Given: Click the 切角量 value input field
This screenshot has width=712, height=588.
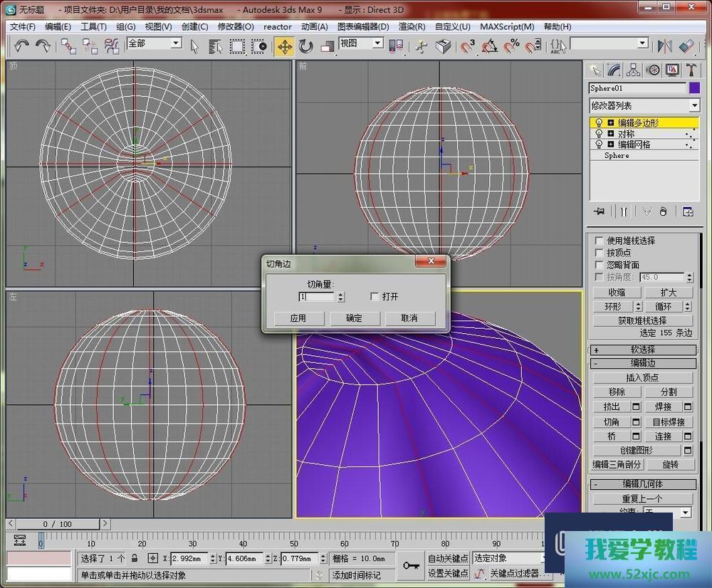Looking at the screenshot, I should 316,297.
